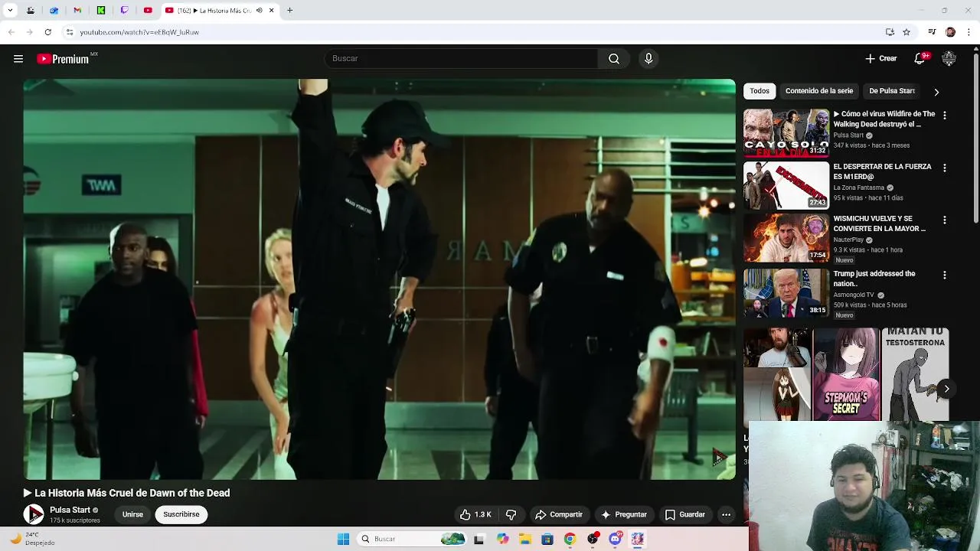This screenshot has width=980, height=551.
Task: Select the De Pulsa Start chip
Action: pyautogui.click(x=892, y=91)
